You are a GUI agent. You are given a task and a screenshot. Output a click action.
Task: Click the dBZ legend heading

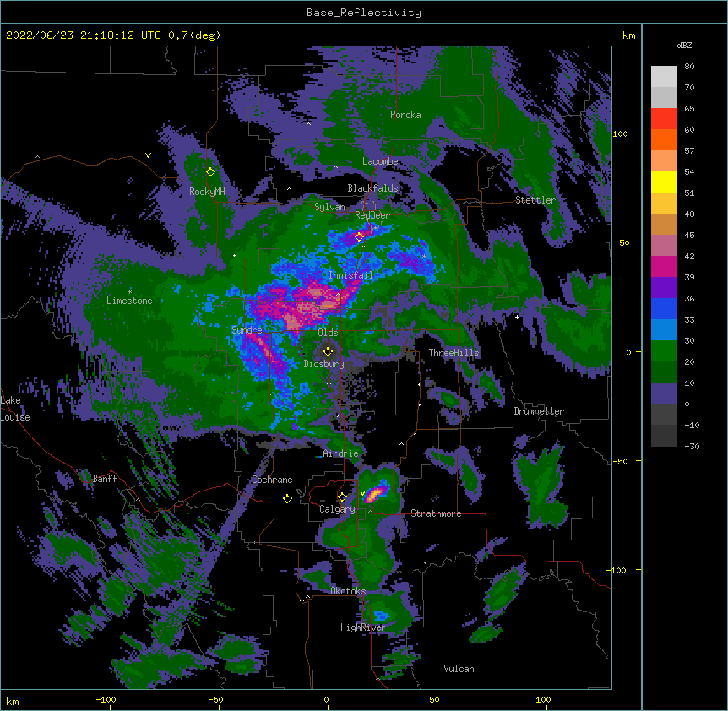(684, 46)
